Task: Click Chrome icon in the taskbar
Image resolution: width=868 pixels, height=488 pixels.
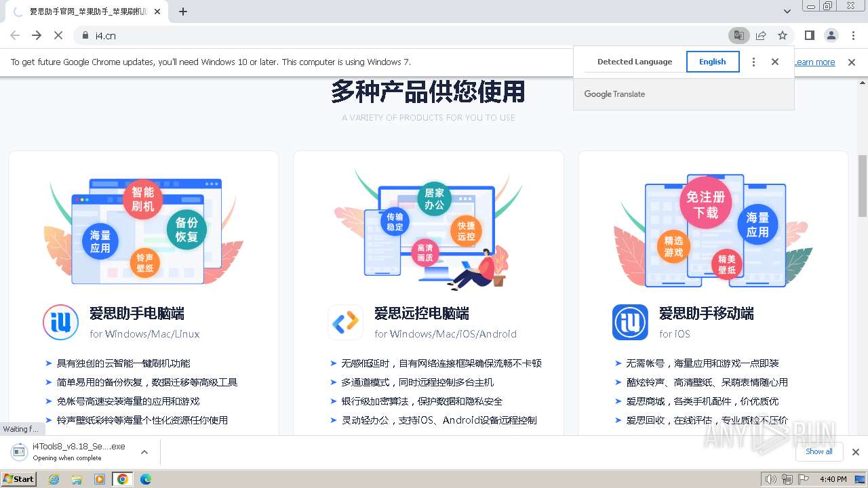Action: (x=123, y=479)
